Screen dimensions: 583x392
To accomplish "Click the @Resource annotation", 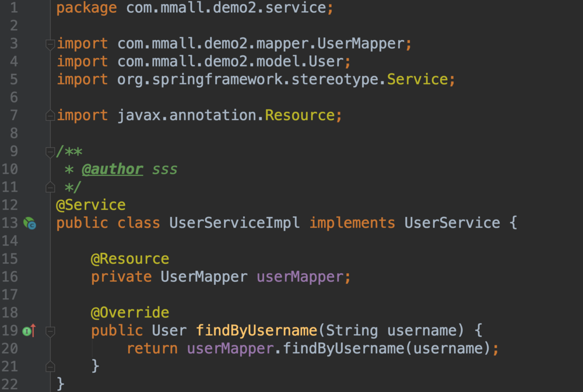I will pyautogui.click(x=129, y=259).
